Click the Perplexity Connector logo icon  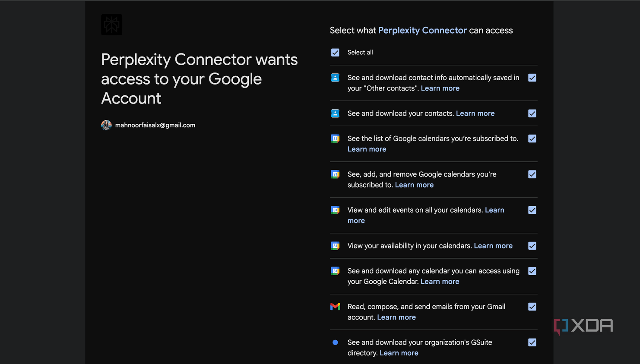(111, 25)
